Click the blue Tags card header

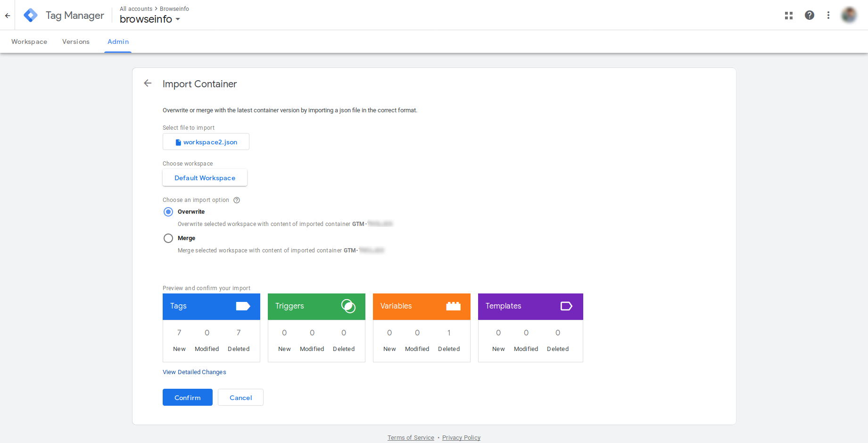pos(211,307)
